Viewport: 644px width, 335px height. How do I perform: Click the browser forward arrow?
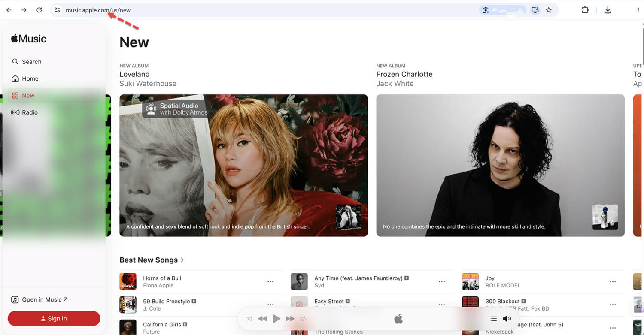pos(24,10)
